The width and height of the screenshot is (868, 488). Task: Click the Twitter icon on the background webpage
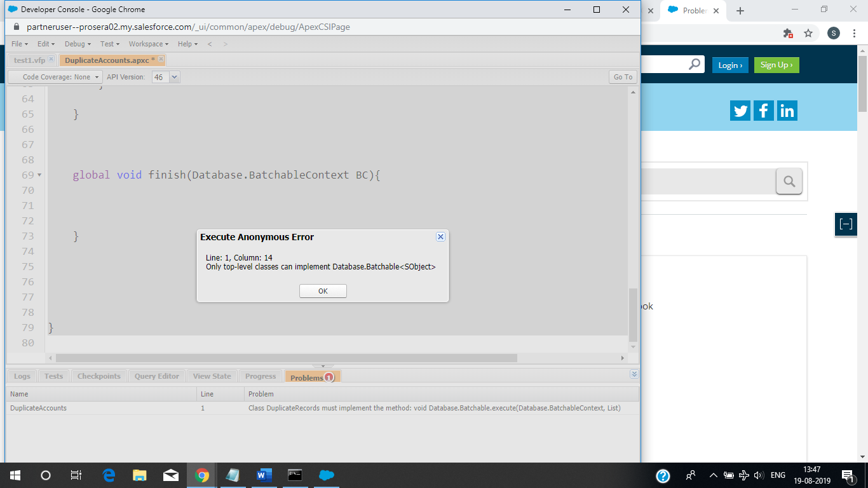[740, 111]
